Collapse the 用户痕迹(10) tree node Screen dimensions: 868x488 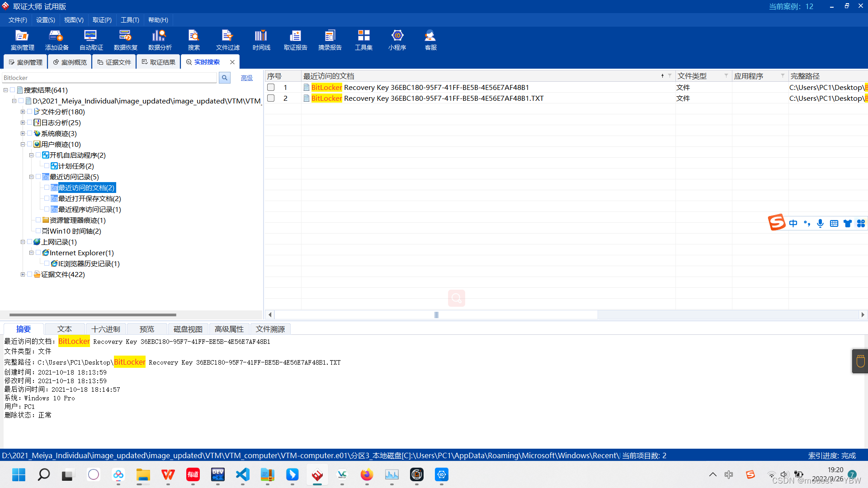(23, 144)
